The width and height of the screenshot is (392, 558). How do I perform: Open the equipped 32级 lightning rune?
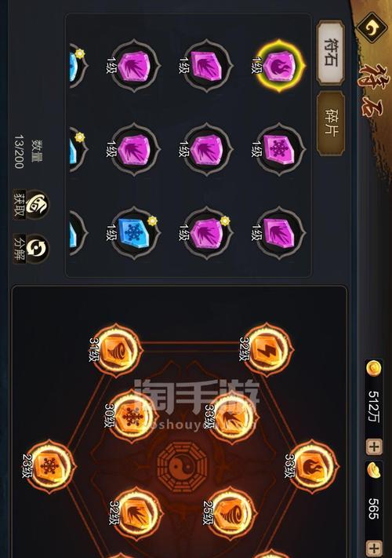pyautogui.click(x=267, y=349)
